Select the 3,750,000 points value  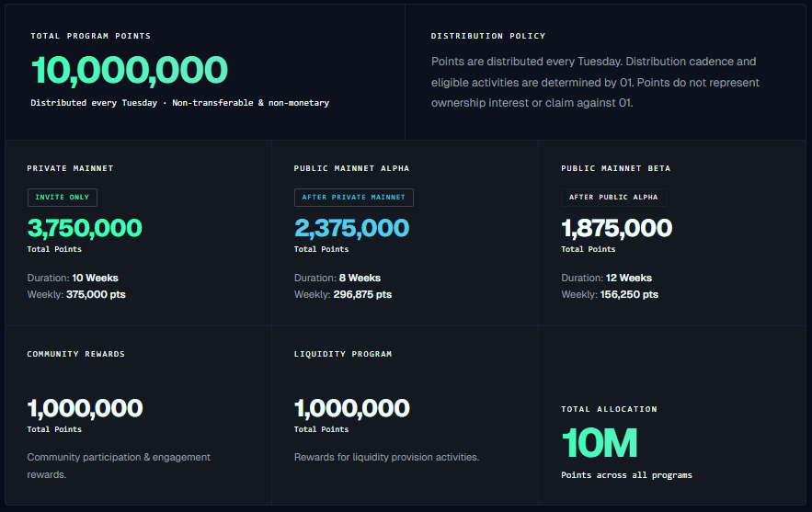[85, 228]
